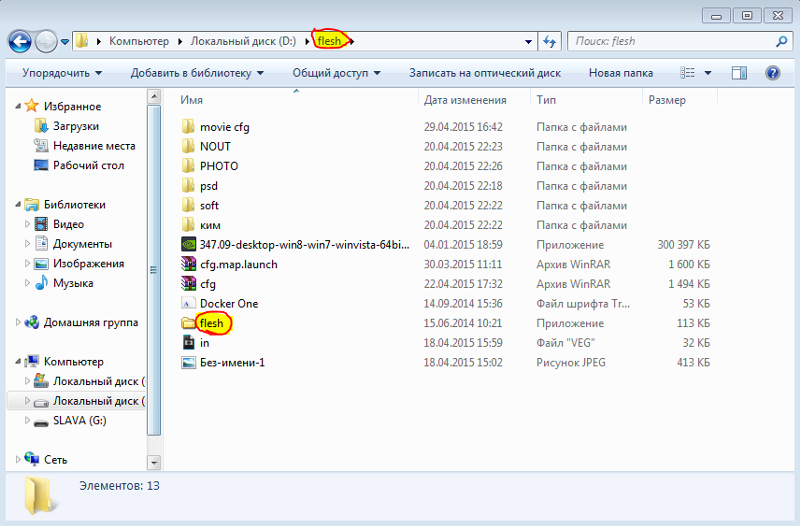This screenshot has height=526, width=800.
Task: Select the Docker One font file icon
Action: [x=189, y=304]
